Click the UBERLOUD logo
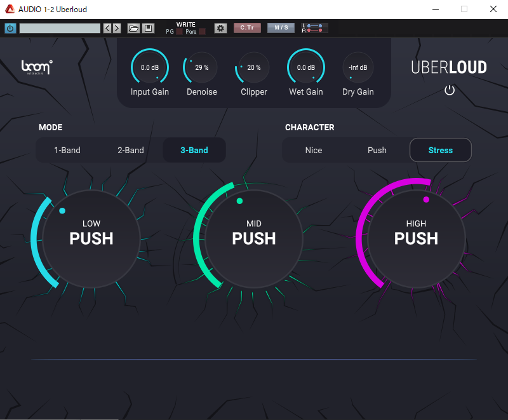Image resolution: width=508 pixels, height=420 pixels. [449, 67]
